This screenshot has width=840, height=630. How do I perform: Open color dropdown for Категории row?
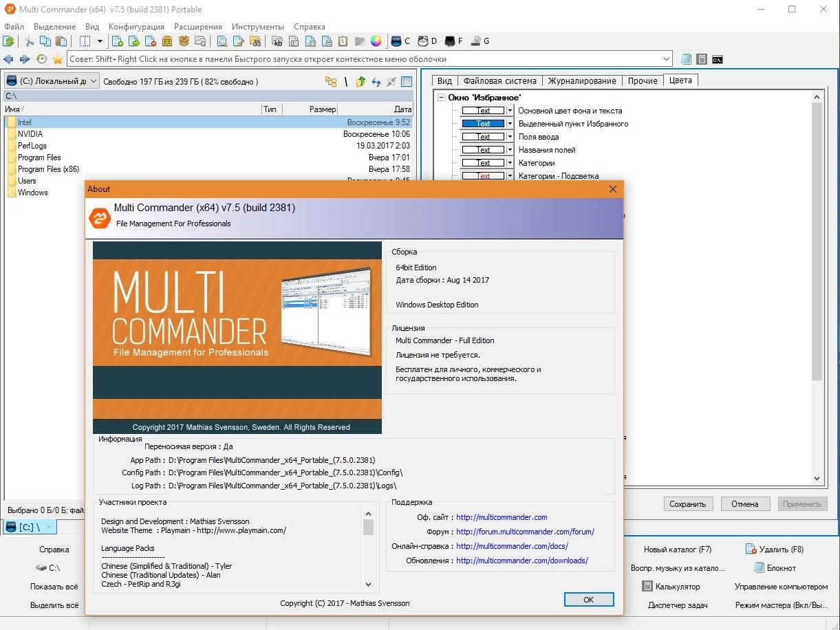(x=510, y=163)
